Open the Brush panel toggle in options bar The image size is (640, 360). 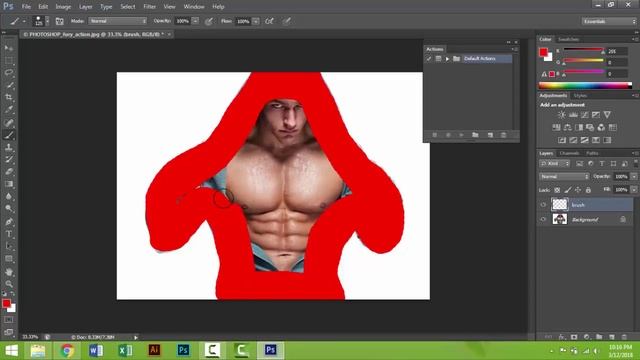(x=60, y=21)
